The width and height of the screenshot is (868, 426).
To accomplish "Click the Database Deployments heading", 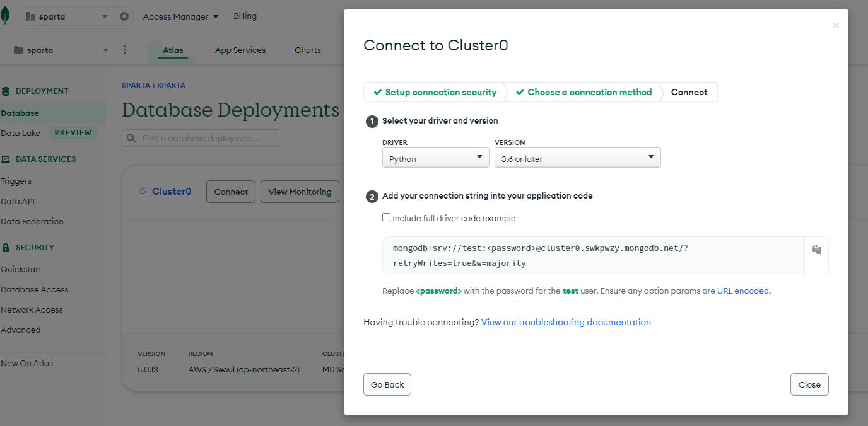I will tap(231, 110).
